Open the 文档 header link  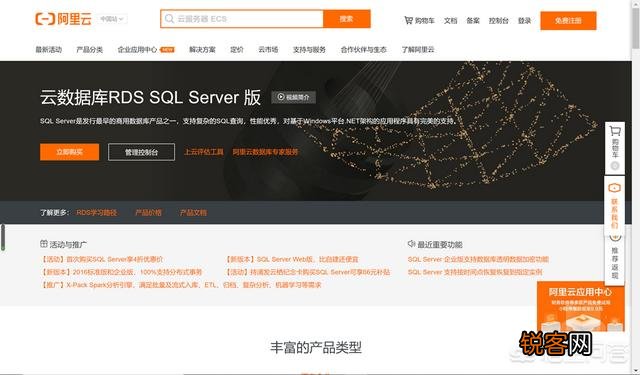tap(450, 20)
